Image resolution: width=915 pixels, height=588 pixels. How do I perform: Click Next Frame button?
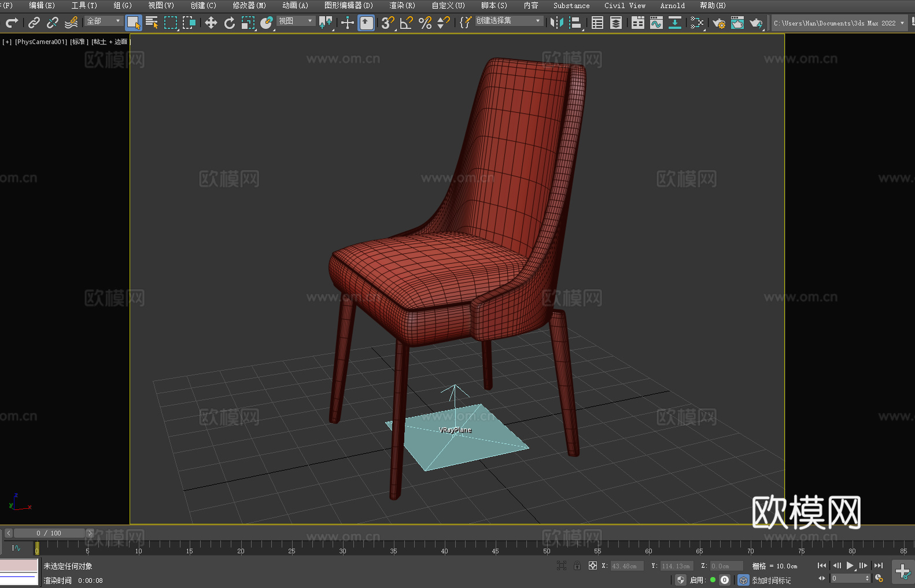pos(864,565)
